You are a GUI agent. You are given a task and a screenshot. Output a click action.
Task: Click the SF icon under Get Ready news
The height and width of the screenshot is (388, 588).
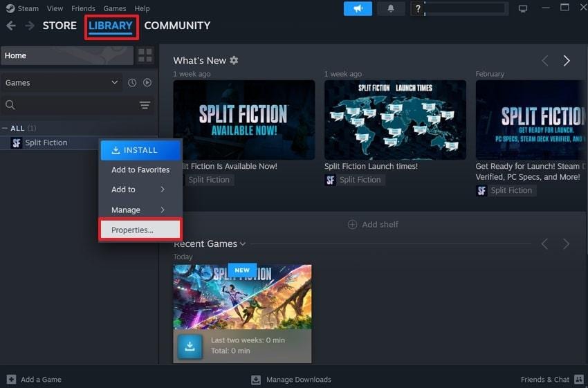pyautogui.click(x=481, y=191)
